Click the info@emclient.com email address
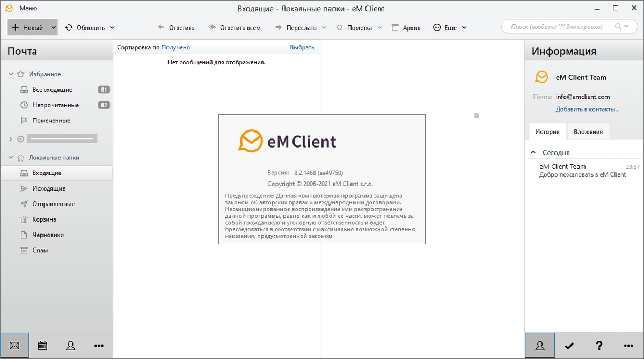The width and height of the screenshot is (644, 359). point(583,97)
